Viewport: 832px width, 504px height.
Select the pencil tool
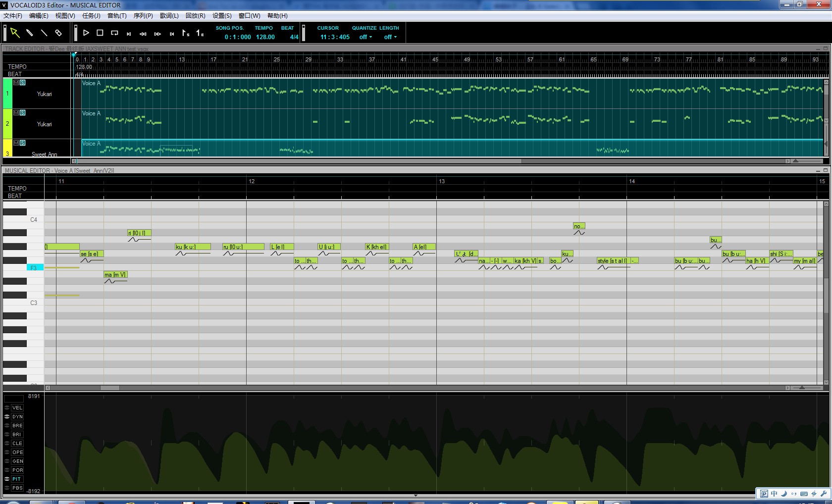coord(30,33)
